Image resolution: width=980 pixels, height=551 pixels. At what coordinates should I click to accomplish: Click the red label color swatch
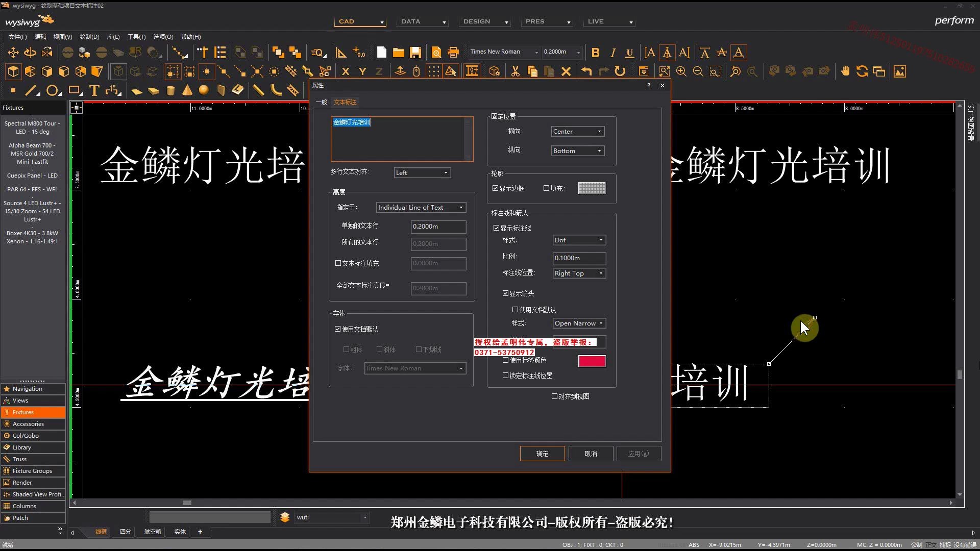tap(592, 361)
